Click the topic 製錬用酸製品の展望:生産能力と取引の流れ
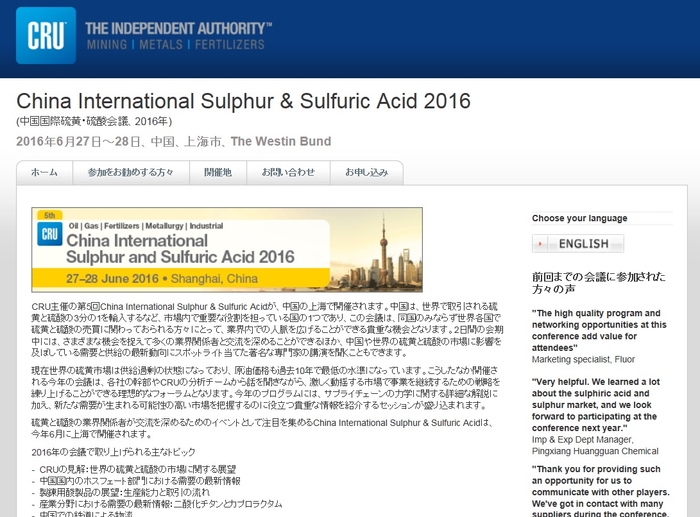 pyautogui.click(x=125, y=492)
